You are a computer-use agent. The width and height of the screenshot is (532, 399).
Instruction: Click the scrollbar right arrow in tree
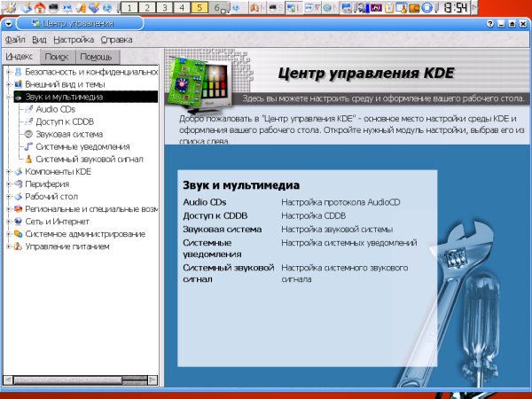(x=153, y=380)
